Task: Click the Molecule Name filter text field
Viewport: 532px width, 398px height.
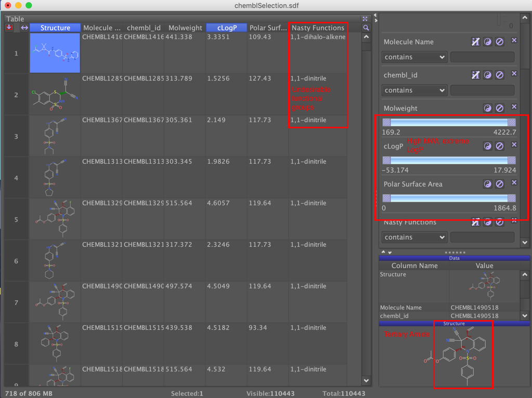Action: (482, 57)
